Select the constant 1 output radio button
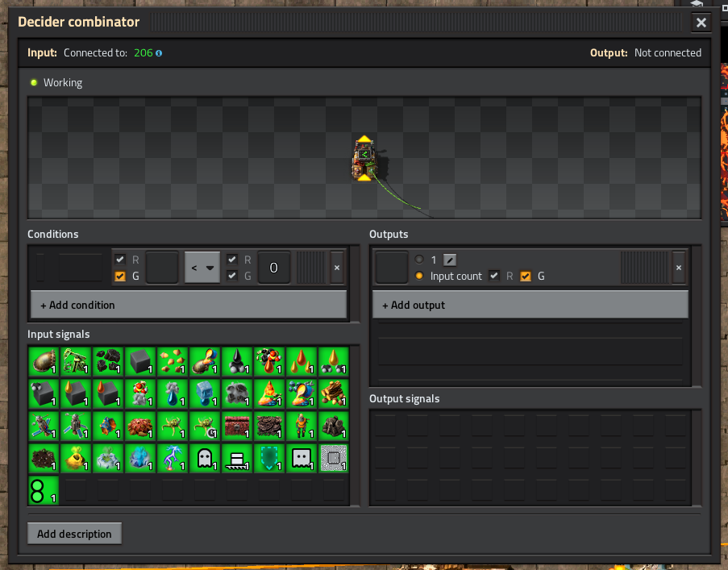728x570 pixels. click(419, 260)
